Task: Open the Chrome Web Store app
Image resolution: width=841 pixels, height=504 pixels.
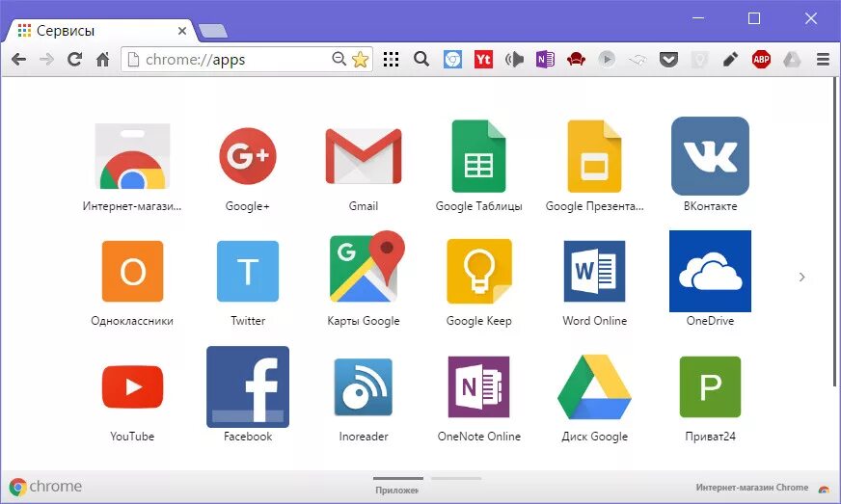Action: coord(132,156)
